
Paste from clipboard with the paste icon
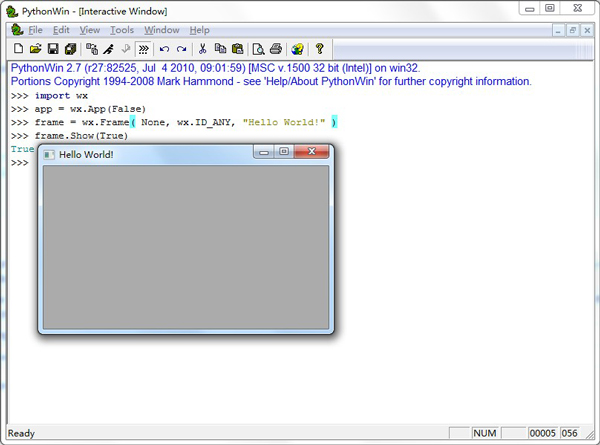237,49
